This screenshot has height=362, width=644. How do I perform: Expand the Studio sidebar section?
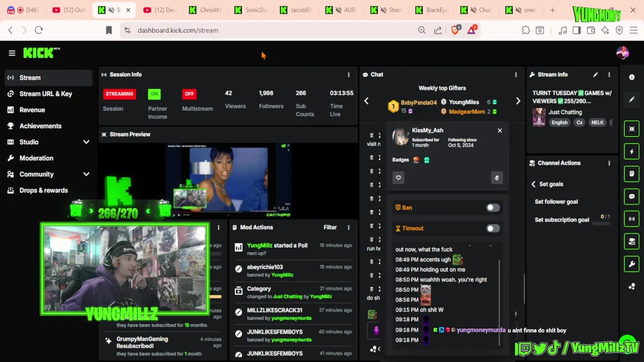[86, 142]
